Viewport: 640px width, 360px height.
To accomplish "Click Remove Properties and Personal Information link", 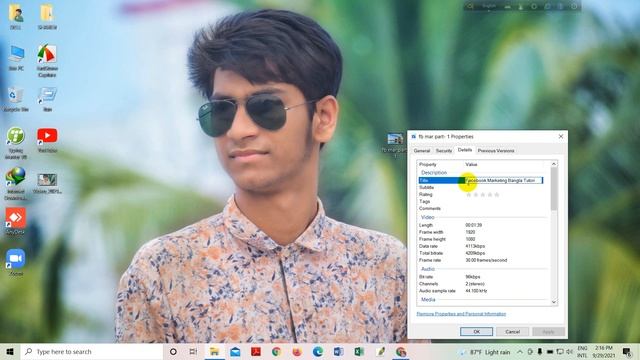I will coord(461,314).
